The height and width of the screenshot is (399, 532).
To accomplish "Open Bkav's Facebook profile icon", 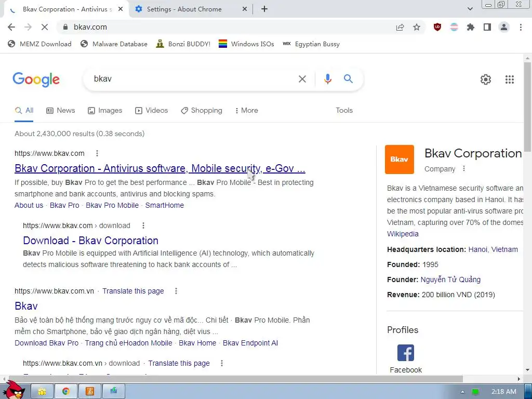I will (405, 353).
